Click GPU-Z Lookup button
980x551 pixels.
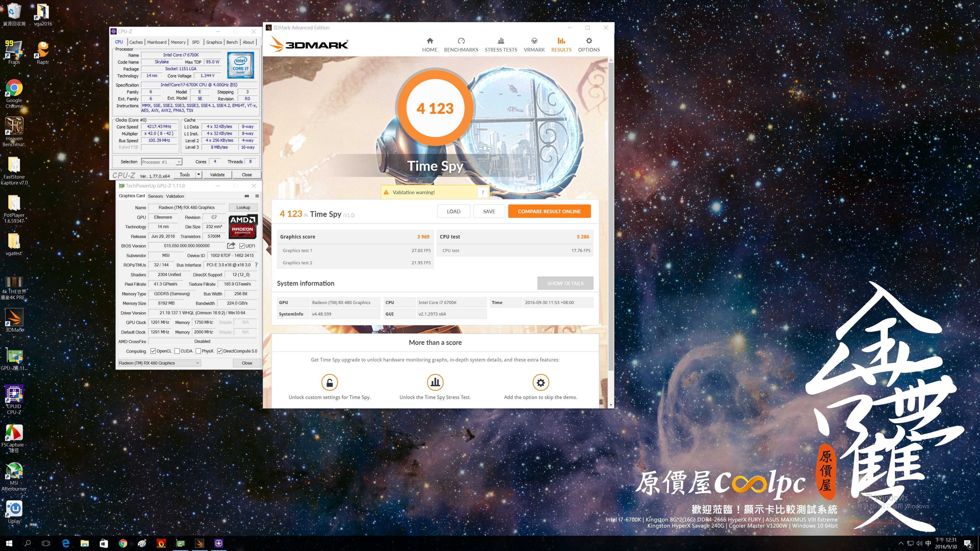click(x=243, y=208)
